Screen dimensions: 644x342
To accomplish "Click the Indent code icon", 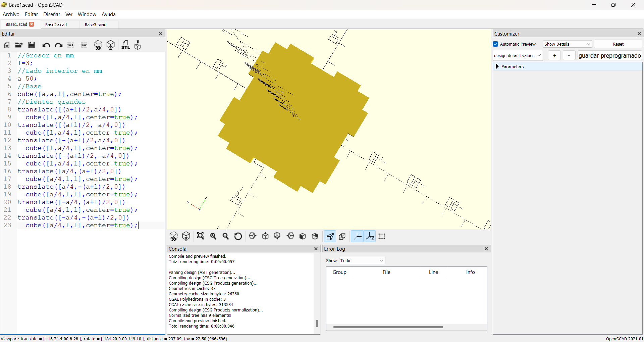I will (x=84, y=45).
